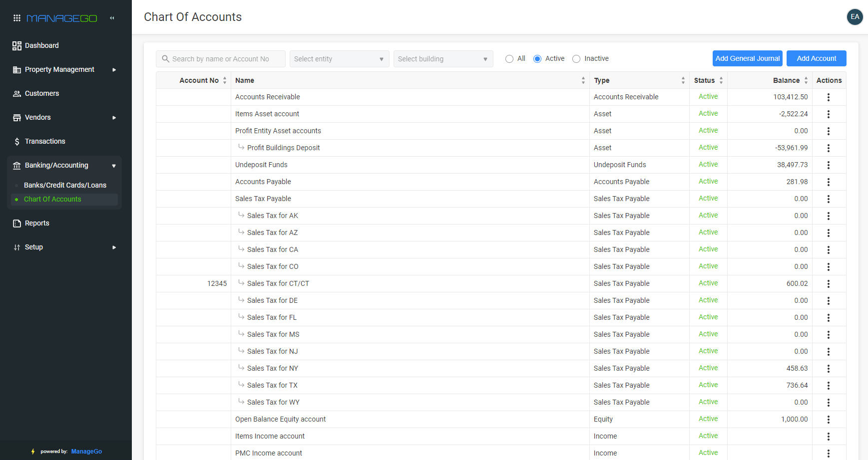This screenshot has width=868, height=460.
Task: Go to Banks/Credit Cards/Loans page
Action: tap(65, 185)
